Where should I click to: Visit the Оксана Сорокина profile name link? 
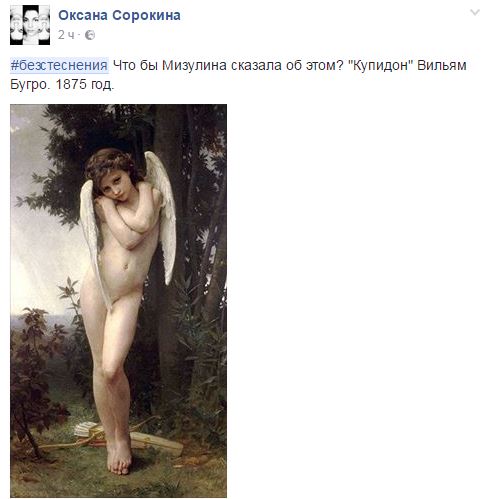click(119, 15)
